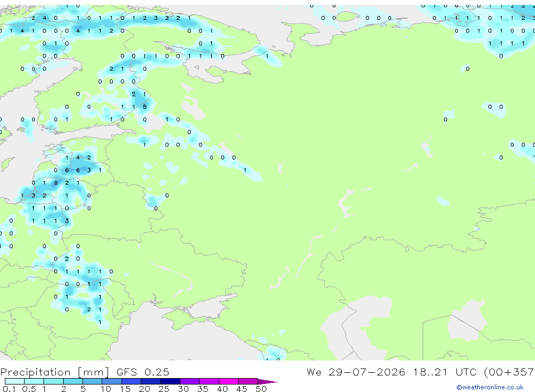535x392 pixels.
Task: Click the 'Precipitation [mm]' title text
Action: 55,372
